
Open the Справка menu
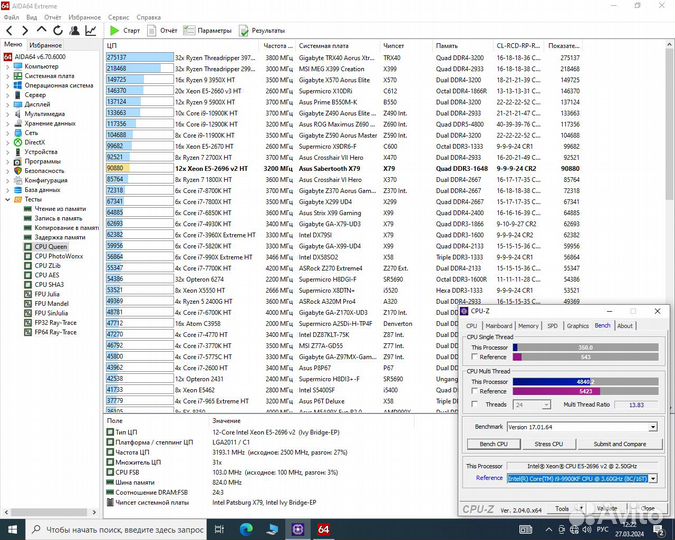tap(149, 17)
